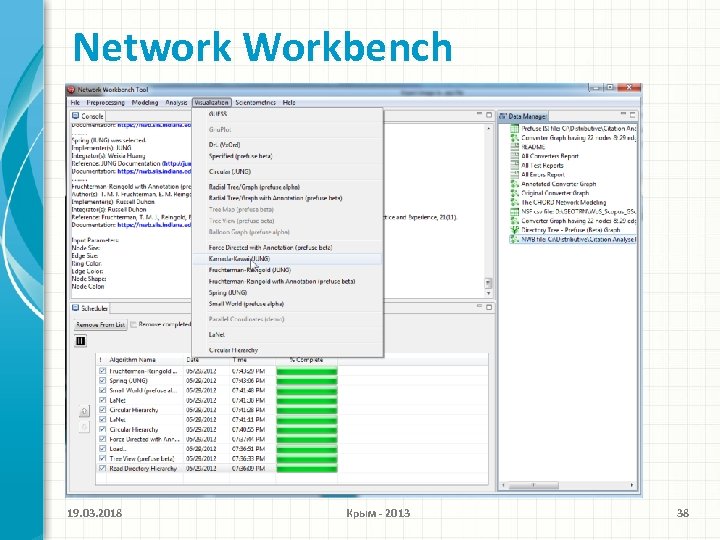Click the Spring (JUNG) progress bar
The image size is (720, 540).
(307, 381)
